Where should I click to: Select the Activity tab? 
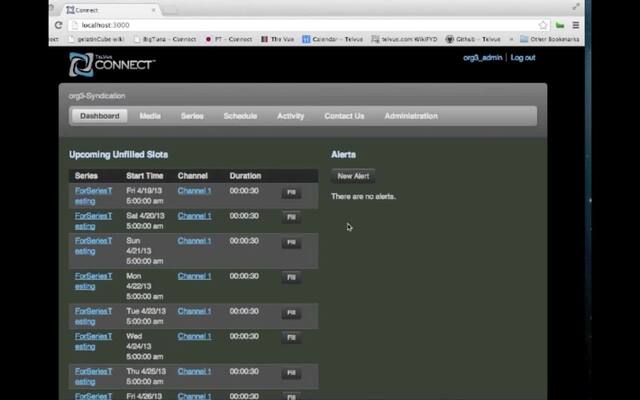tap(290, 116)
